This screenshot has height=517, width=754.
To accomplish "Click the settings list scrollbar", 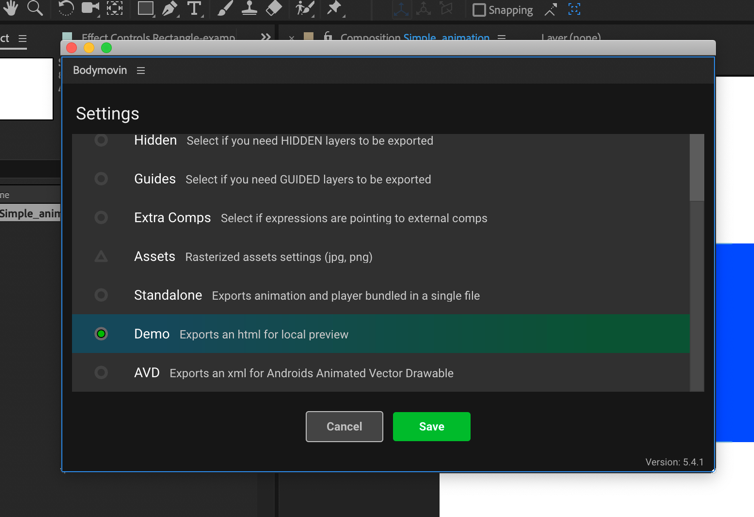I will click(x=697, y=170).
